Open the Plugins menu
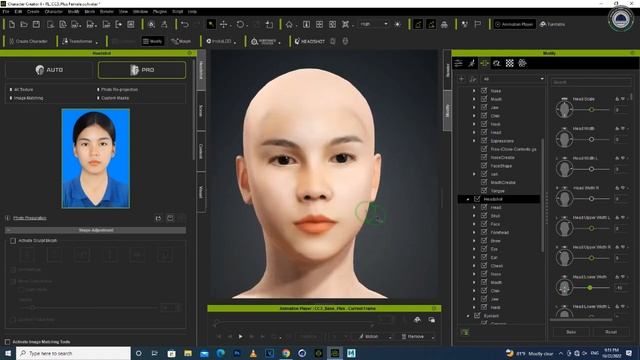 point(160,11)
